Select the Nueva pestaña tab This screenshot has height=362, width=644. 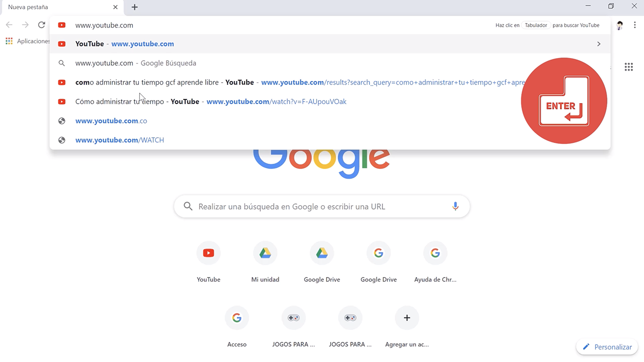(x=62, y=7)
